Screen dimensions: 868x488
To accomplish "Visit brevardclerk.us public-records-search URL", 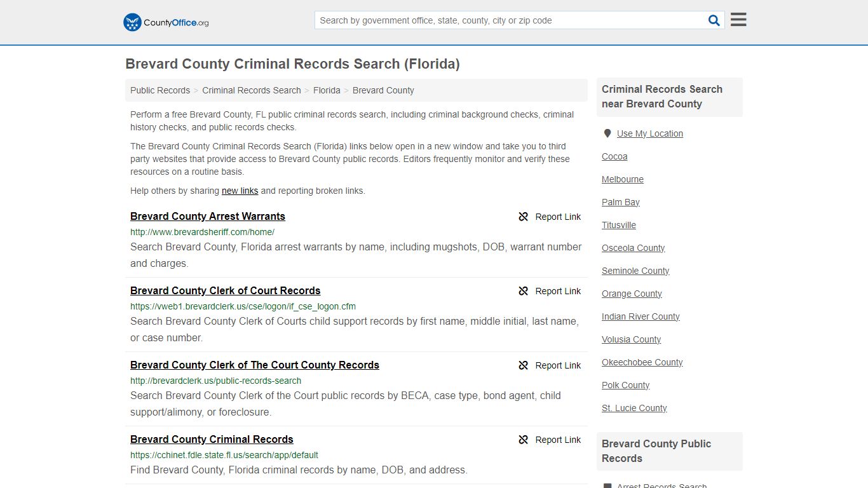I will click(x=215, y=381).
